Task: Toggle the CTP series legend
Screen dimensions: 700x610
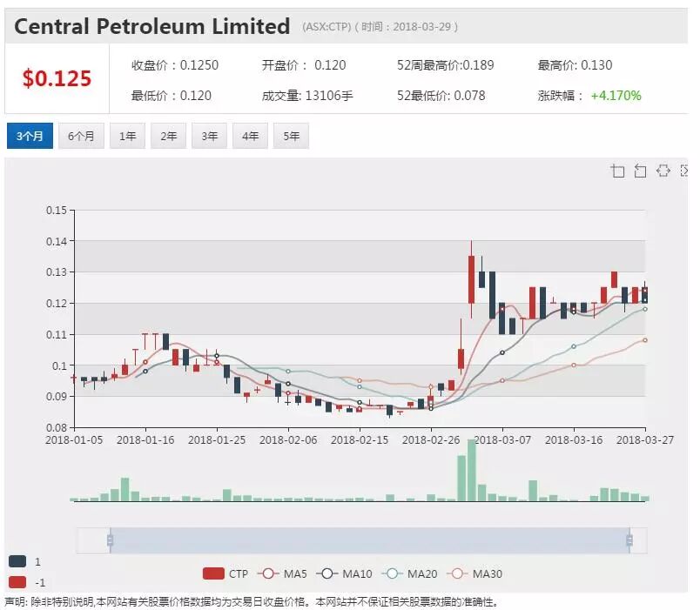Action: [225, 573]
